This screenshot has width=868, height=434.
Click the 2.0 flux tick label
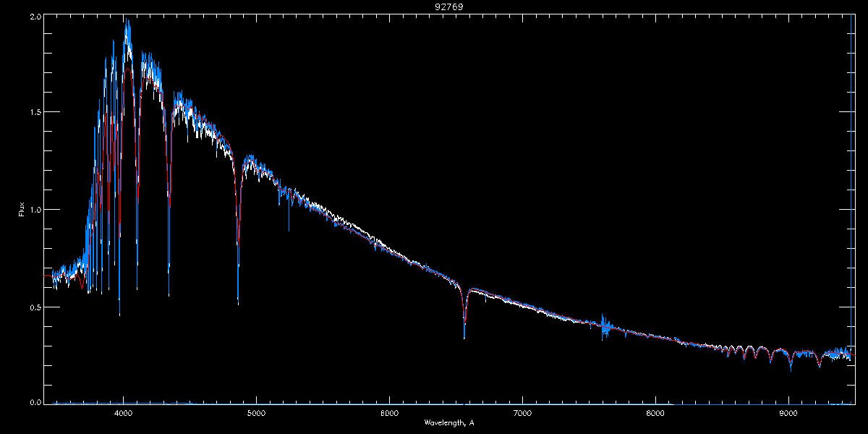35,17
